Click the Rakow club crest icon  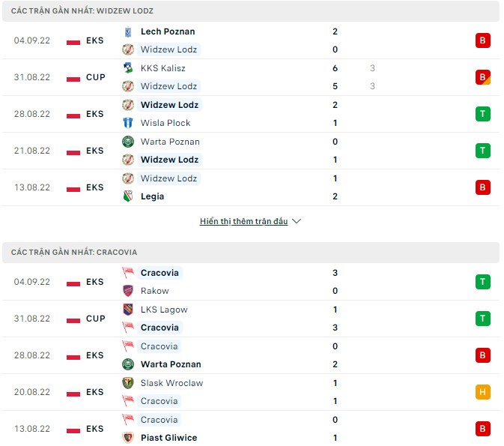click(x=127, y=291)
